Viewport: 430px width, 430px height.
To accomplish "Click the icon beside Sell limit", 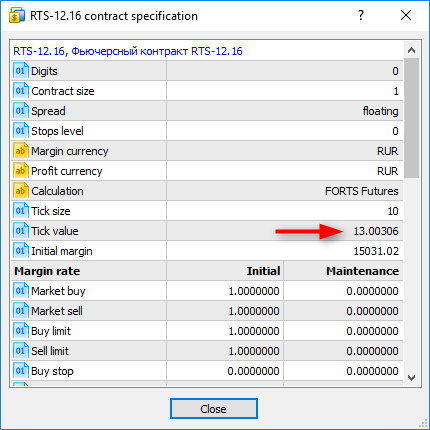I will pos(21,351).
